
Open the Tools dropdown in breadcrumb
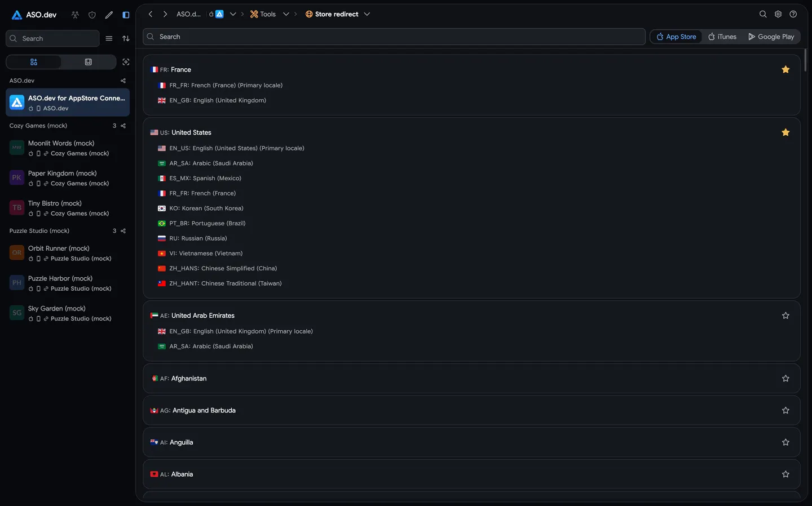(286, 14)
